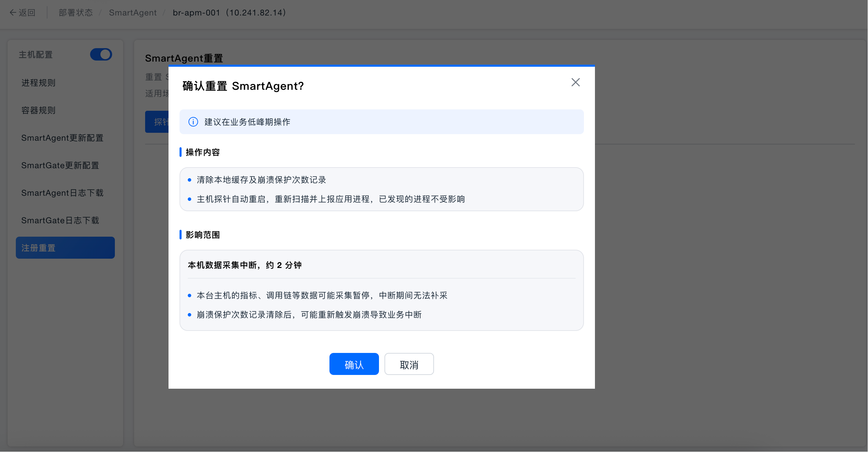Screen dimensions: 868x452
Task: Toggle the 主机配置 switch
Action: pos(101,54)
